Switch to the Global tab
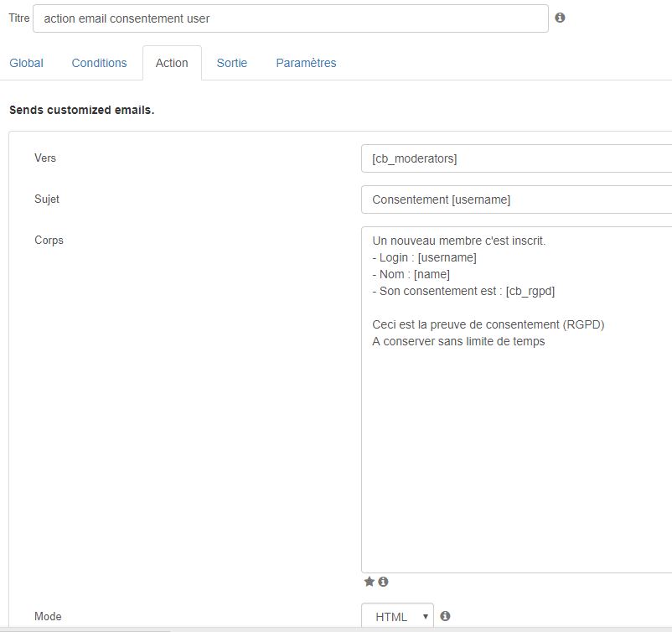 (x=26, y=63)
